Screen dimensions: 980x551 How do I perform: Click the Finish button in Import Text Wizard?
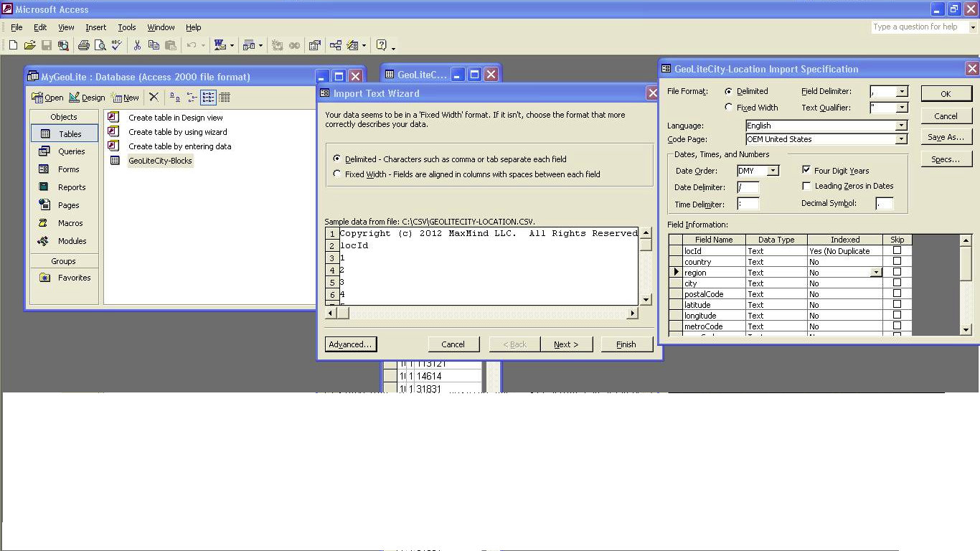(x=626, y=344)
